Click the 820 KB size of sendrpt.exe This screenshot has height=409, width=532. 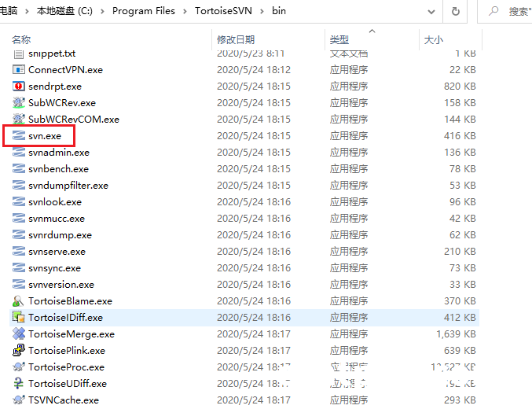[x=460, y=87]
